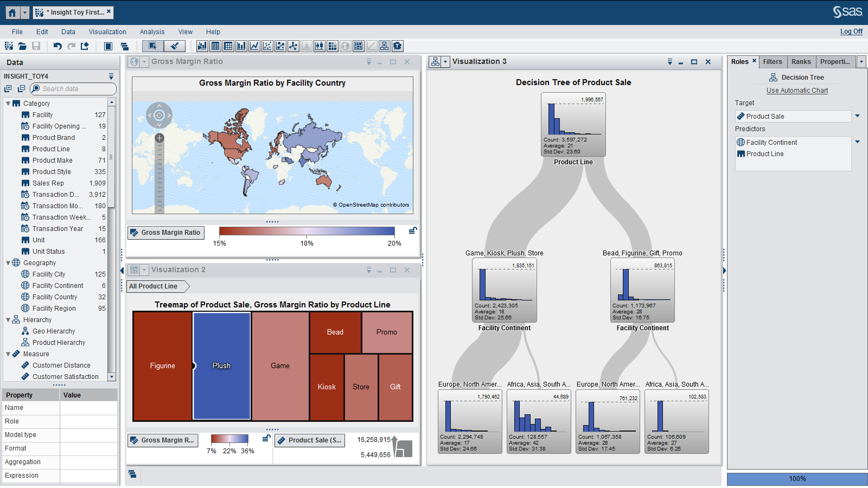Click the undo arrow in the toolbar
The width and height of the screenshot is (868, 488).
pos(58,47)
